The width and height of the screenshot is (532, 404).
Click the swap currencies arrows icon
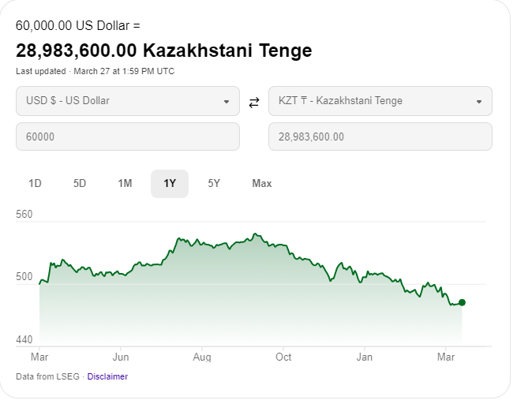[254, 102]
